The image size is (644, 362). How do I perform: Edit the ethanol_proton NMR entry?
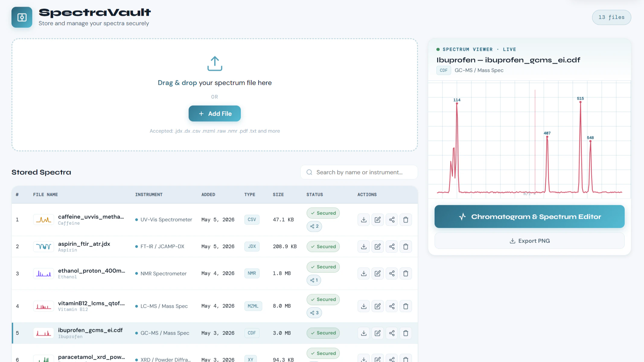[378, 273]
